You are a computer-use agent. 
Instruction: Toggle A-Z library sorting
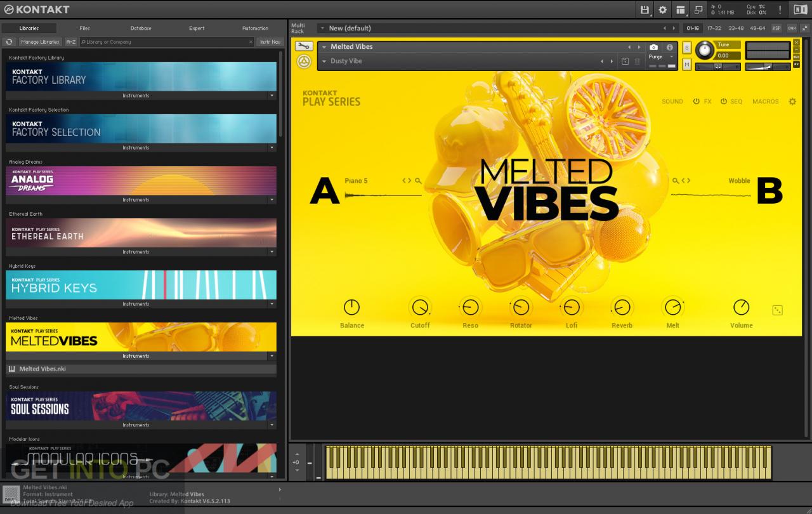[x=71, y=42]
